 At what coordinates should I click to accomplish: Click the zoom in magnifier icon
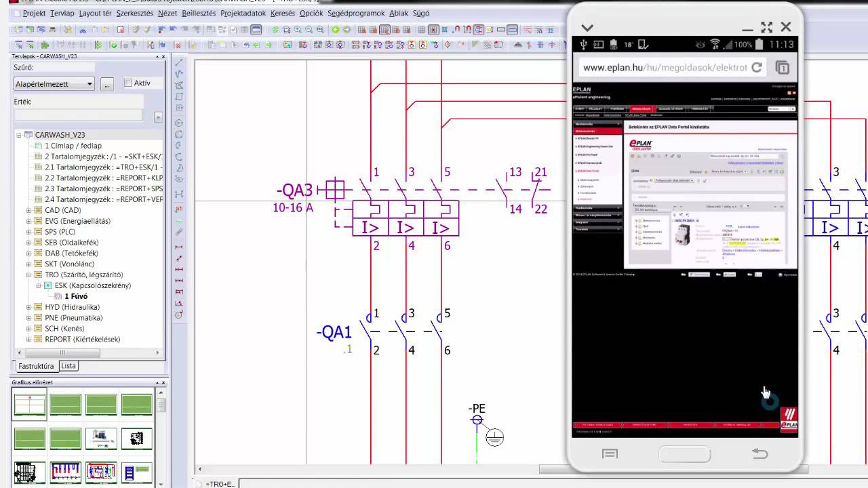coord(298,30)
